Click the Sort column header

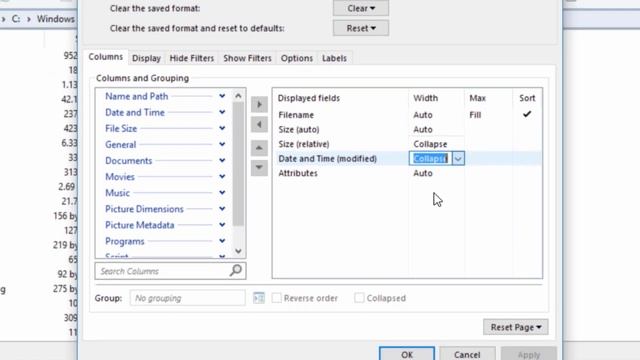click(x=527, y=98)
